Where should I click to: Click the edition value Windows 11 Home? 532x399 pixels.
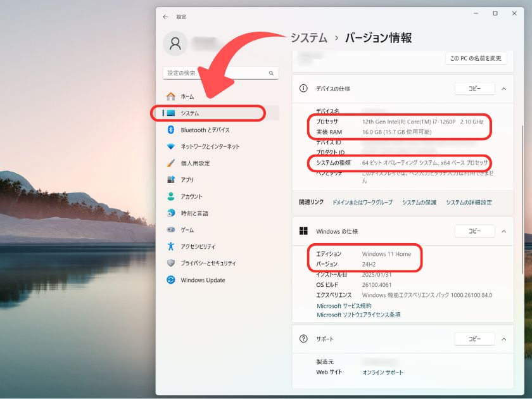pyautogui.click(x=386, y=254)
